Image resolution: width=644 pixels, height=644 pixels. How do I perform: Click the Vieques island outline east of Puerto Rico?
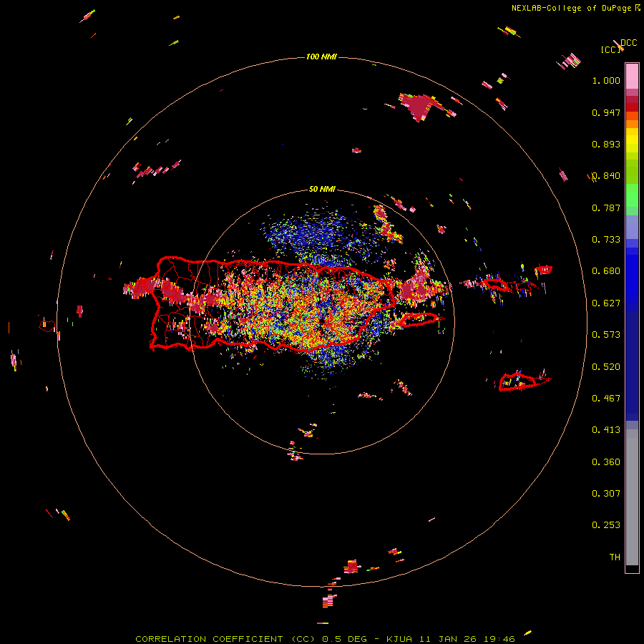(418, 320)
